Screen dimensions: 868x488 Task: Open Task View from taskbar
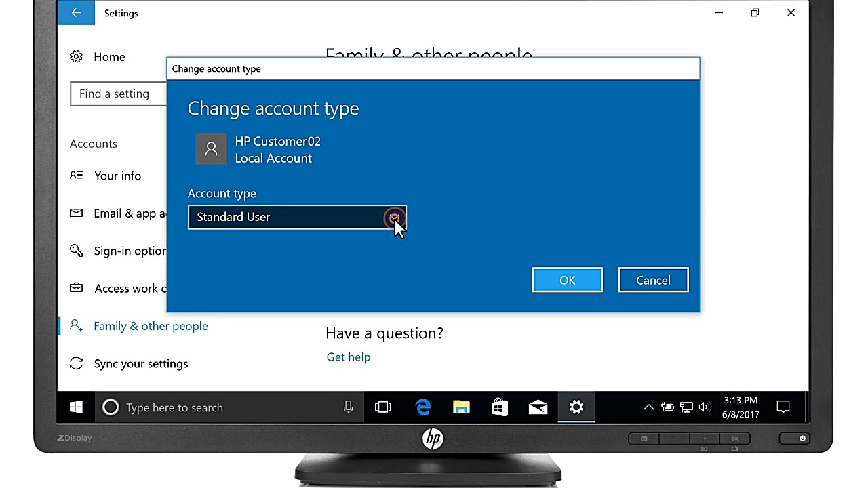tap(383, 407)
